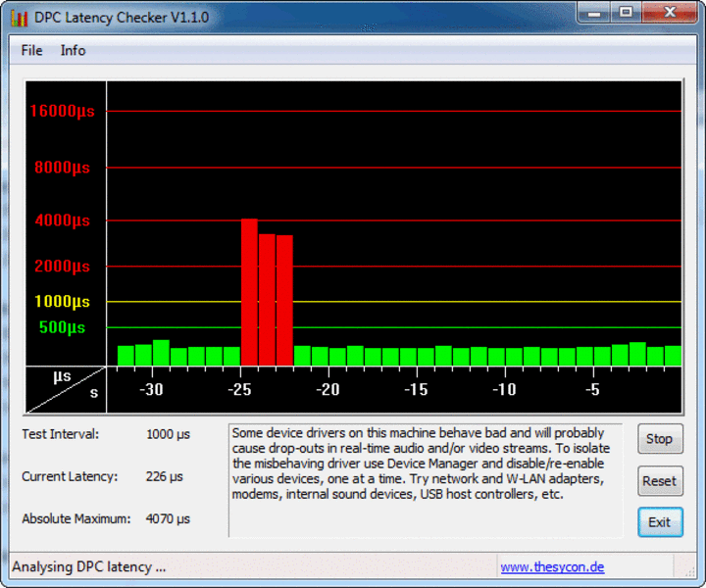Maximize the DPC Latency Checker window
The image size is (706, 588).
click(x=626, y=13)
